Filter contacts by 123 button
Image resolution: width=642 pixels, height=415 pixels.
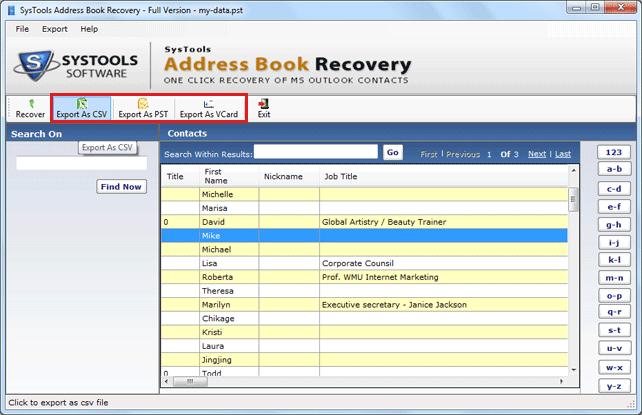(x=614, y=152)
